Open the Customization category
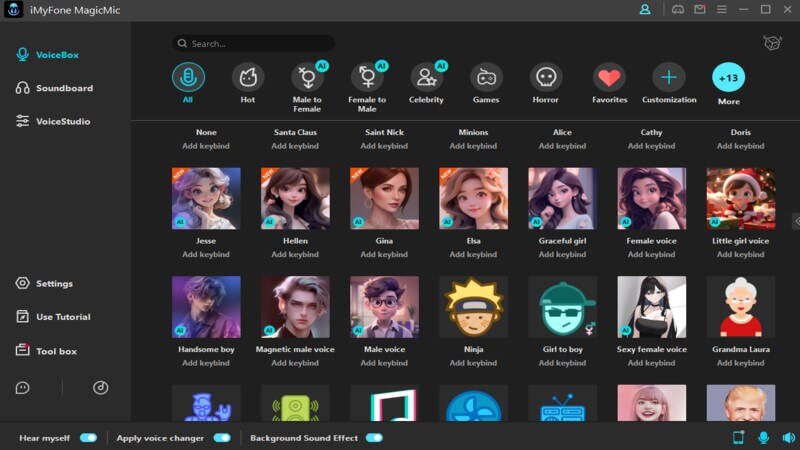Screen dimensions: 800x450 pos(669,77)
